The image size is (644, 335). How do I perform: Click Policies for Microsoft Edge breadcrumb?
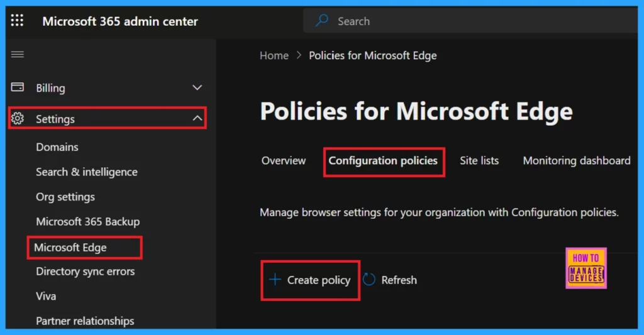tap(372, 56)
